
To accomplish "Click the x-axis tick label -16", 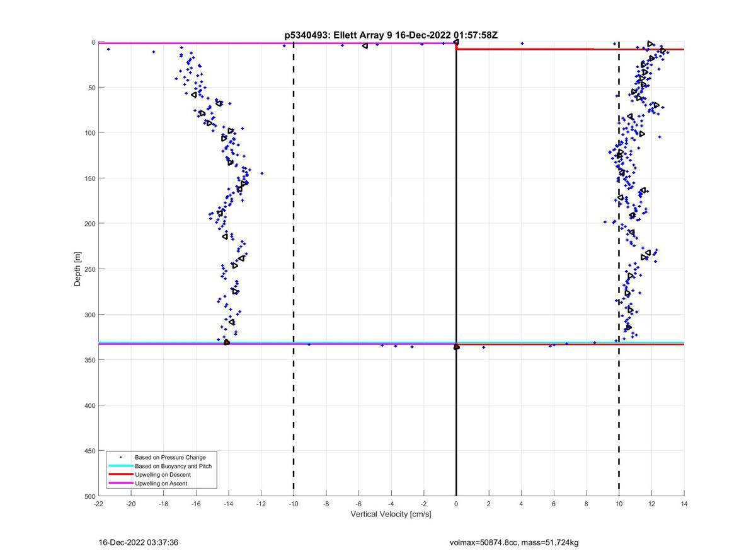I will tap(196, 504).
